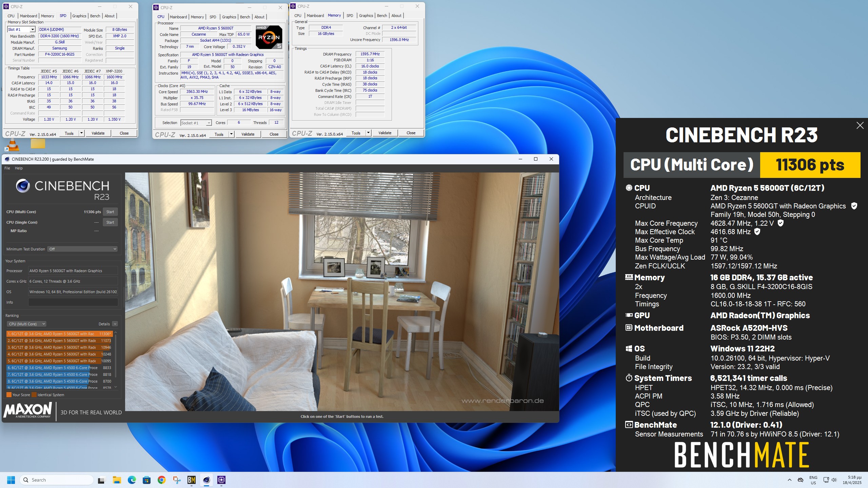Viewport: 868px width, 488px height.
Task: Click the Cinebench sphere logo in the left panel
Action: pyautogui.click(x=23, y=186)
